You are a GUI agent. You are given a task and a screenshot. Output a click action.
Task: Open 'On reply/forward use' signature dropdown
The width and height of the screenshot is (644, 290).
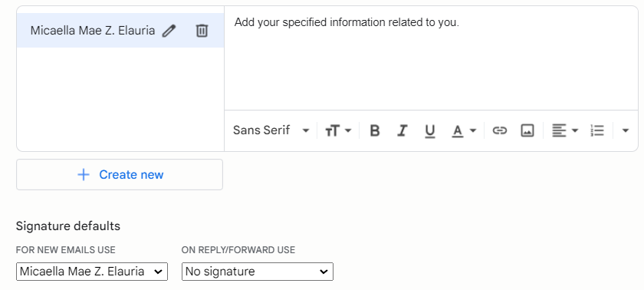(258, 272)
